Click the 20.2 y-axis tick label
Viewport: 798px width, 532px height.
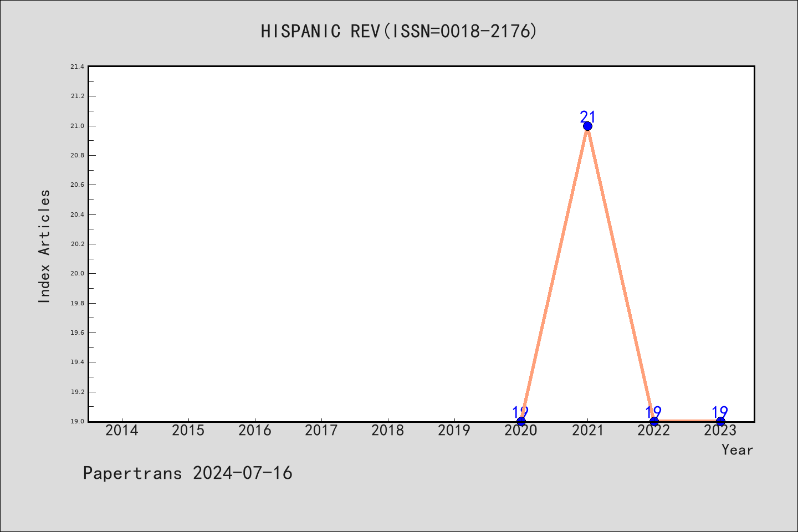[77, 244]
